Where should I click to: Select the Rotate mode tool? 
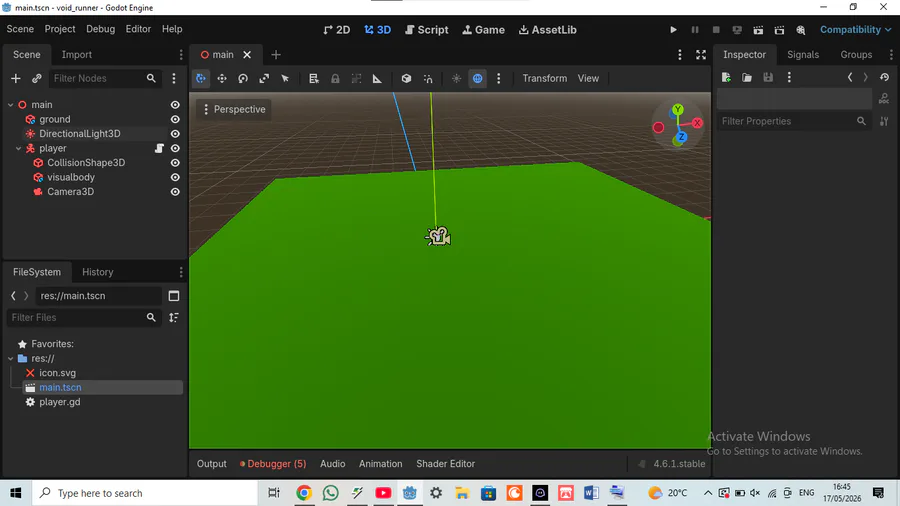pos(243,79)
